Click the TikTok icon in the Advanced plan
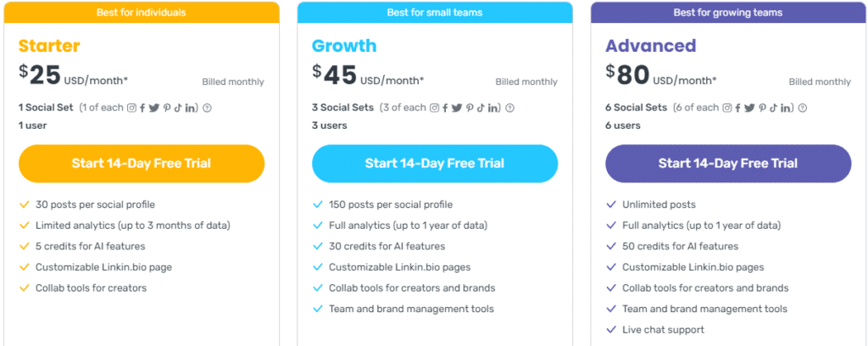 tap(773, 108)
